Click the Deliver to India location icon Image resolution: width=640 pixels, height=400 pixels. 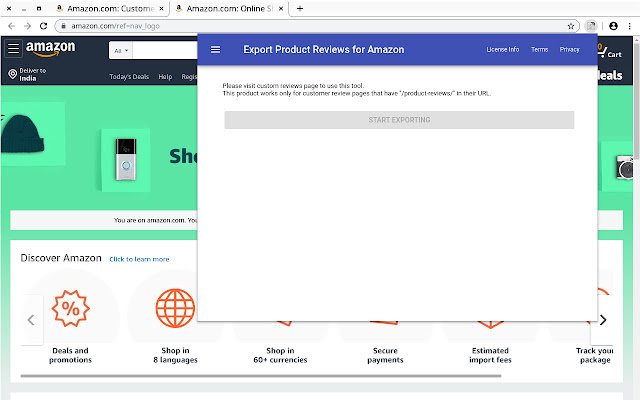pyautogui.click(x=13, y=74)
